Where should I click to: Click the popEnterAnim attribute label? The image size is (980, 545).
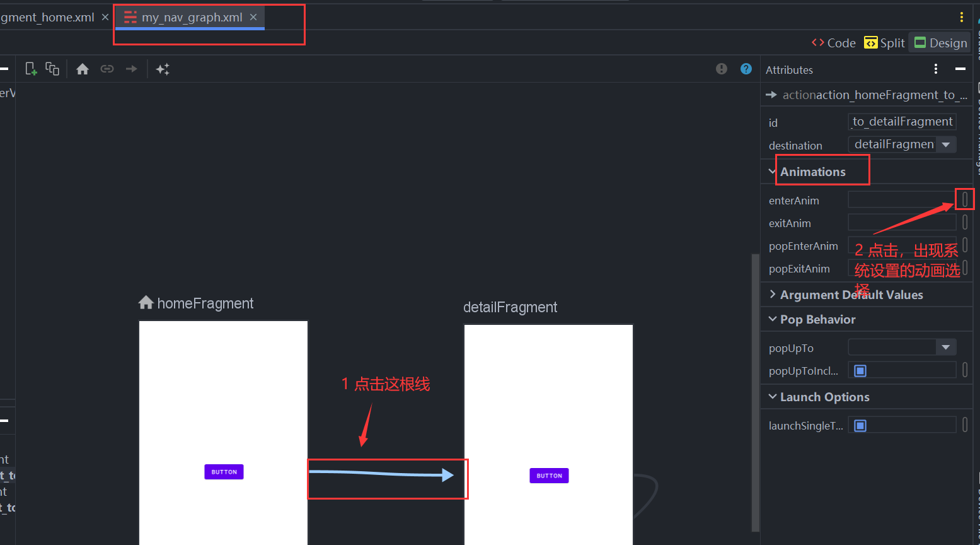pyautogui.click(x=804, y=246)
